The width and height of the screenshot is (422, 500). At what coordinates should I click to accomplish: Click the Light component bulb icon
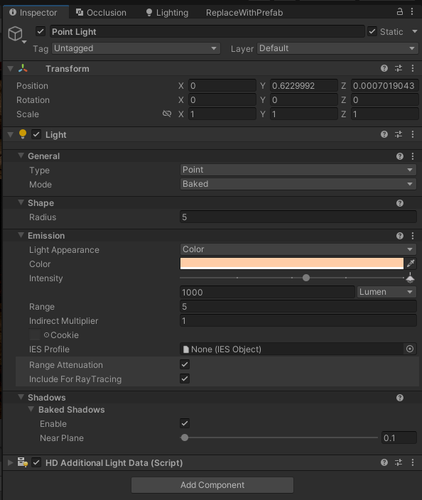tap(23, 134)
